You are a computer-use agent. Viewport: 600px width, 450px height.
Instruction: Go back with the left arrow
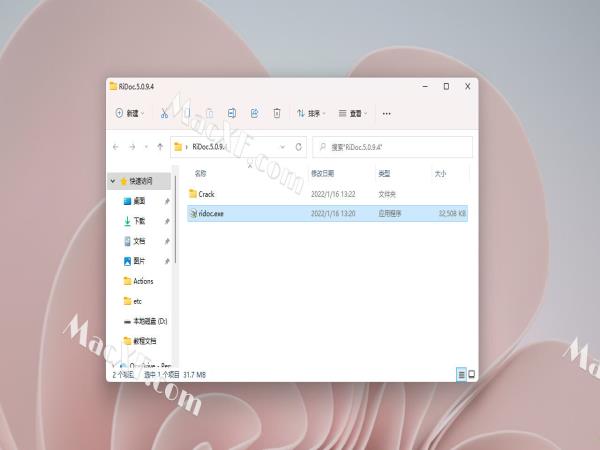point(116,147)
